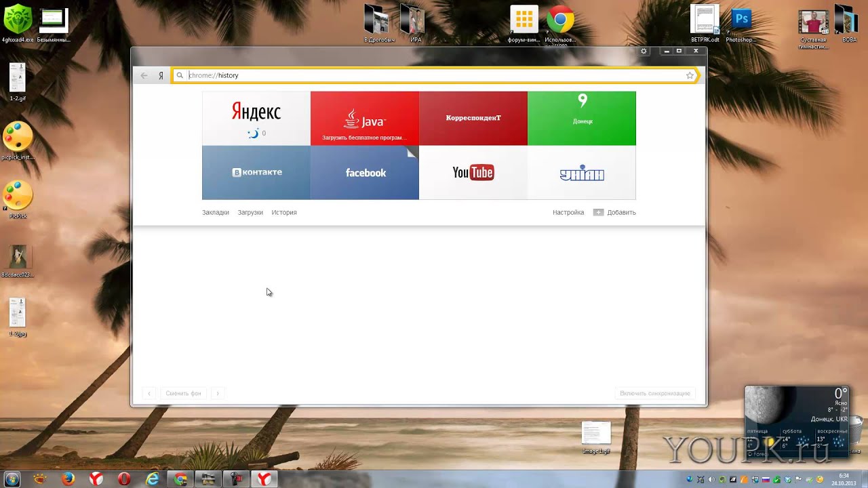Open Google Chrome desktop shortcut

560,24
